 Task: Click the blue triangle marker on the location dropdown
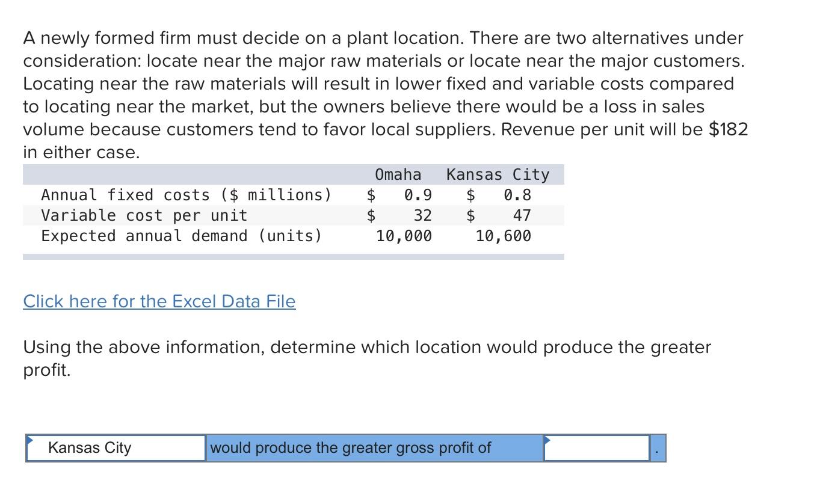point(30,440)
